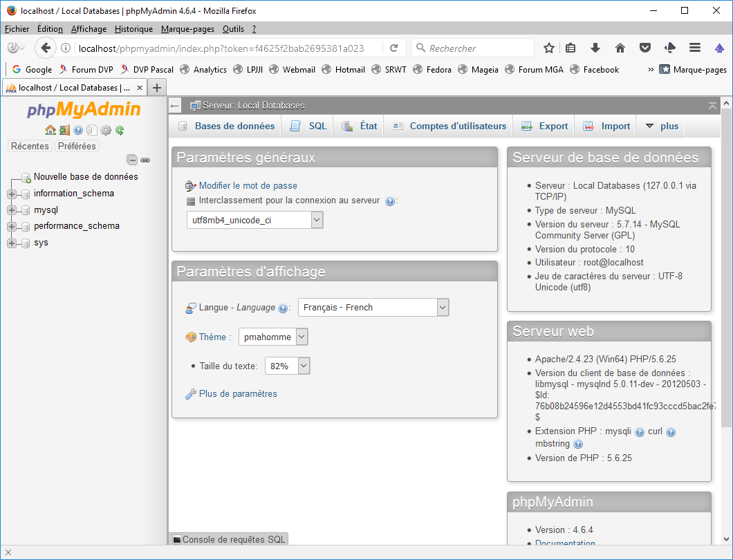Open the pmahomme theme dropdown

(x=273, y=337)
